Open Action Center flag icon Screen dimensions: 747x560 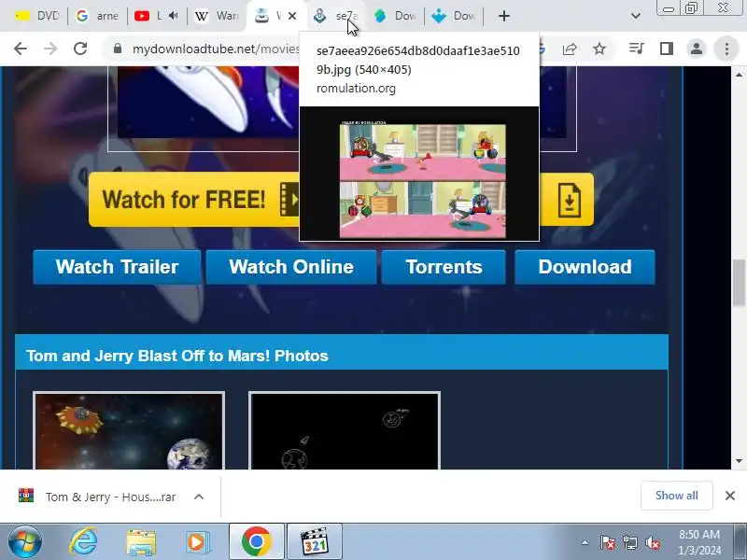click(608, 542)
